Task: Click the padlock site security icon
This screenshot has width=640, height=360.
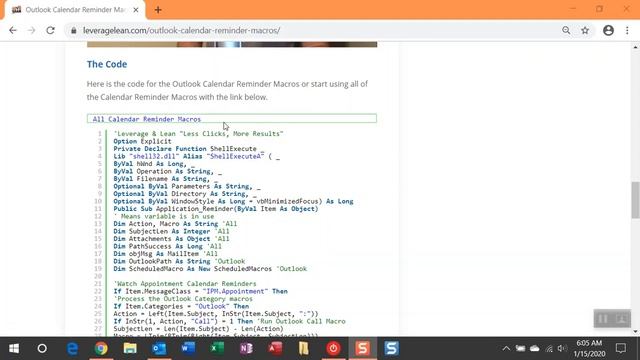Action: [x=73, y=31]
